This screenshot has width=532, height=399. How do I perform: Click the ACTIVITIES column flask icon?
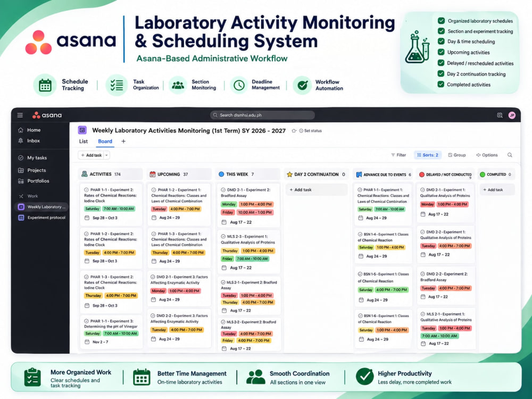click(85, 174)
